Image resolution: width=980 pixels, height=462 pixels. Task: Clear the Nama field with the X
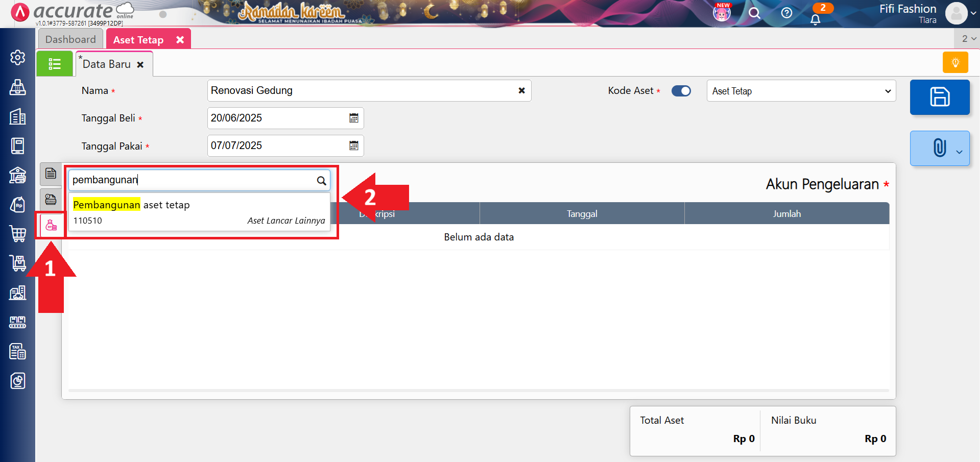tap(521, 91)
